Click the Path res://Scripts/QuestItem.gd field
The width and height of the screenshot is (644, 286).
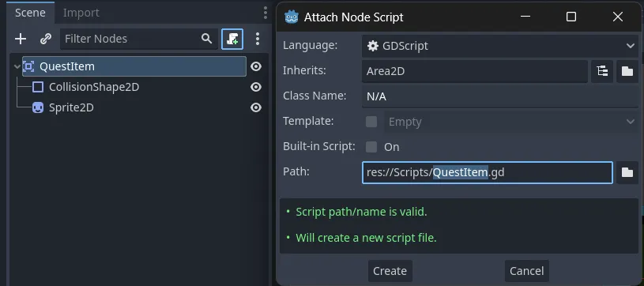(x=487, y=172)
